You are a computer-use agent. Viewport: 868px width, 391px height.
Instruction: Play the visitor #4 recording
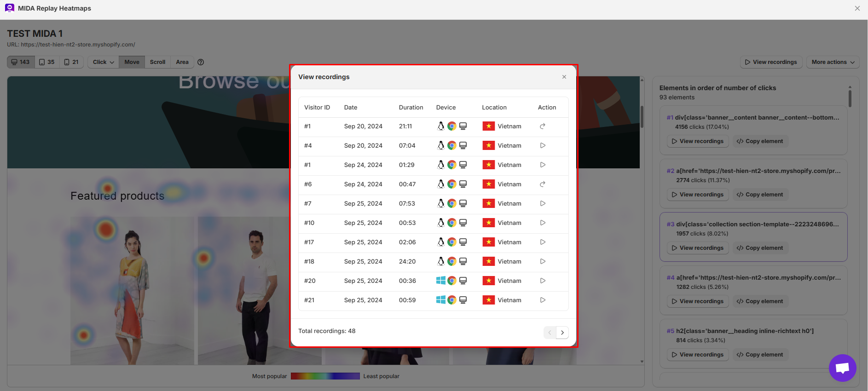tap(543, 145)
